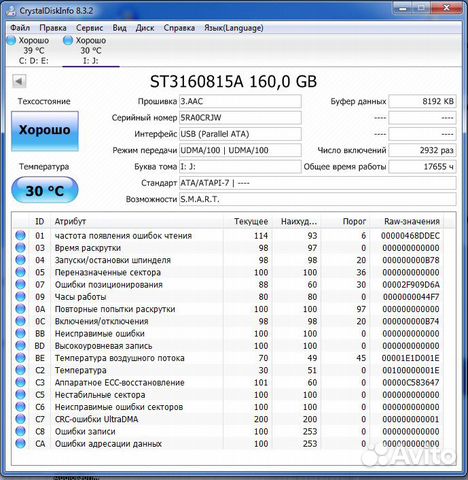This screenshot has width=468, height=480.
Task: Click the model title ST3160815A 160,0 GB
Action: (233, 81)
